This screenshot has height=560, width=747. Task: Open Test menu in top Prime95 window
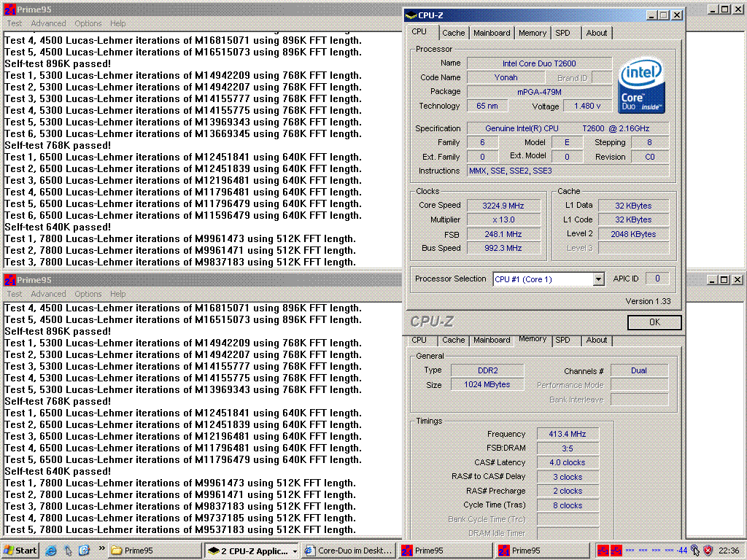[x=14, y=23]
